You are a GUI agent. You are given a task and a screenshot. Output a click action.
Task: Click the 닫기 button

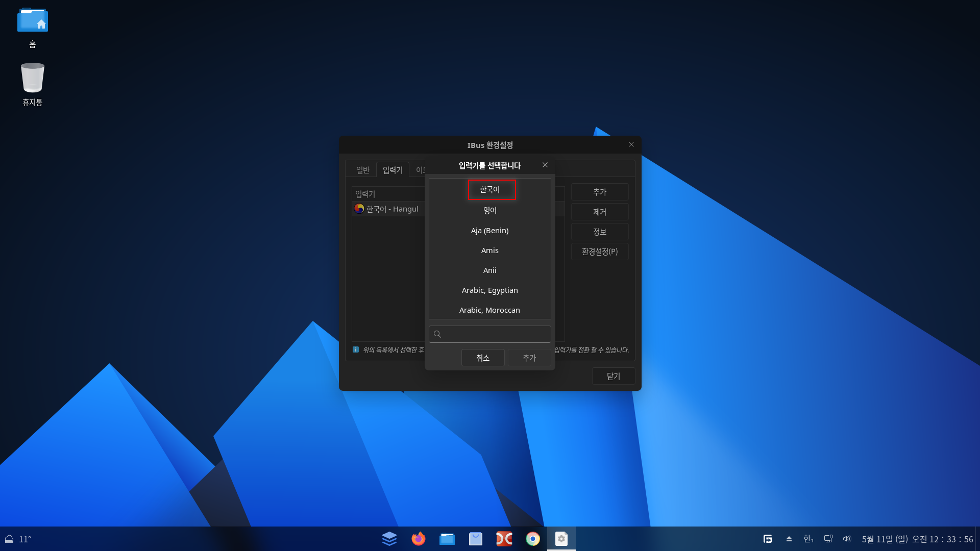click(613, 376)
